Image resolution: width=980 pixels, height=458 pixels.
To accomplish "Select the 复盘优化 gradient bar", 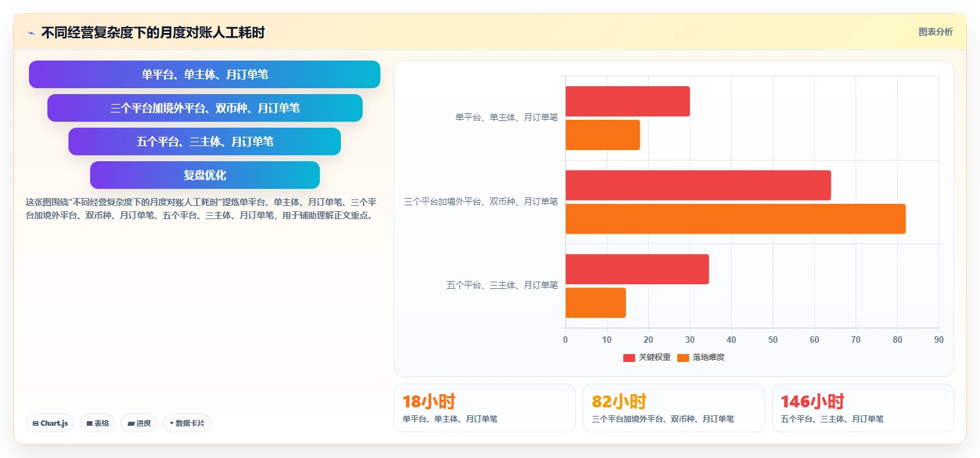I will [205, 175].
